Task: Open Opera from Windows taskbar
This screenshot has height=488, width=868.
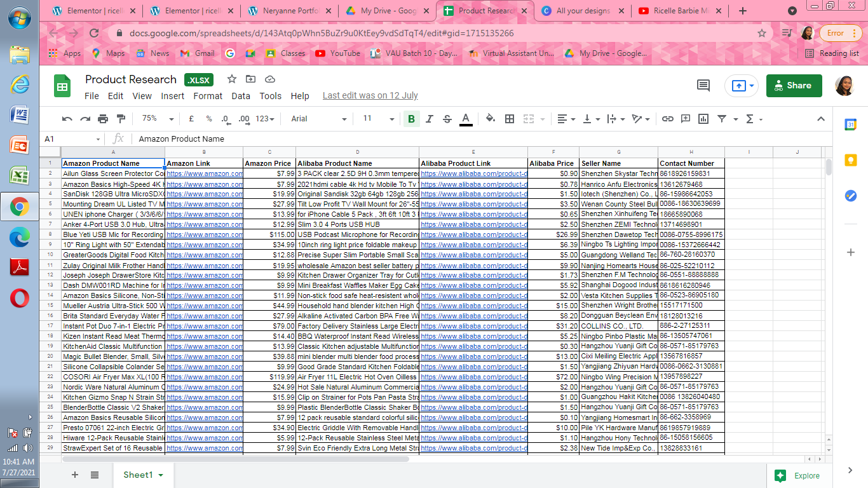Action: (19, 298)
